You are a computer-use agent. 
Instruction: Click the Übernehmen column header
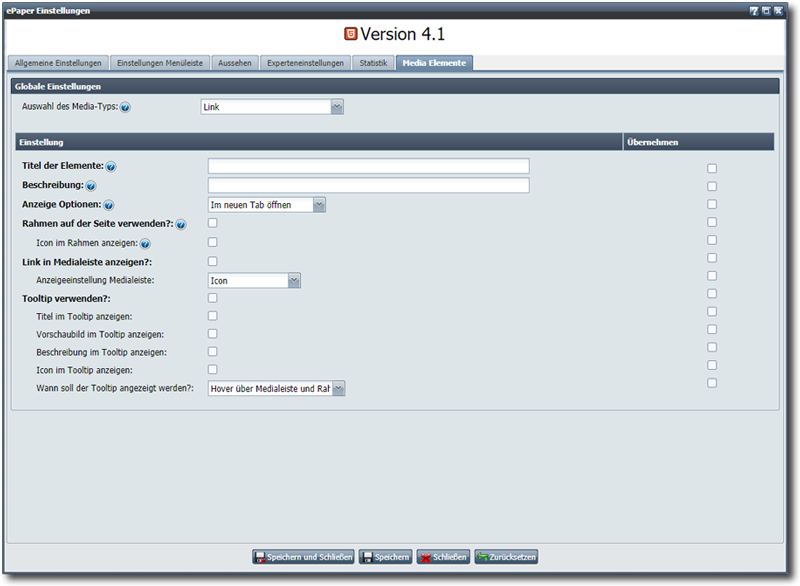pos(698,142)
